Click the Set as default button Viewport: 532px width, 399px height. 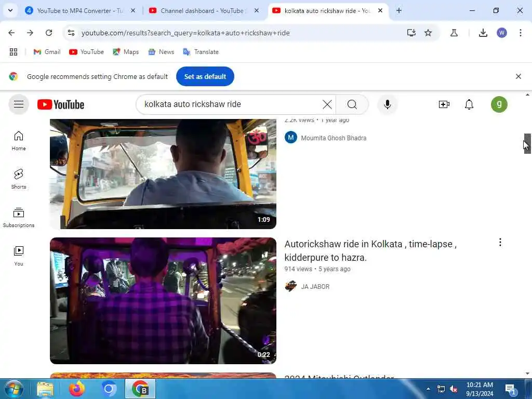(205, 76)
